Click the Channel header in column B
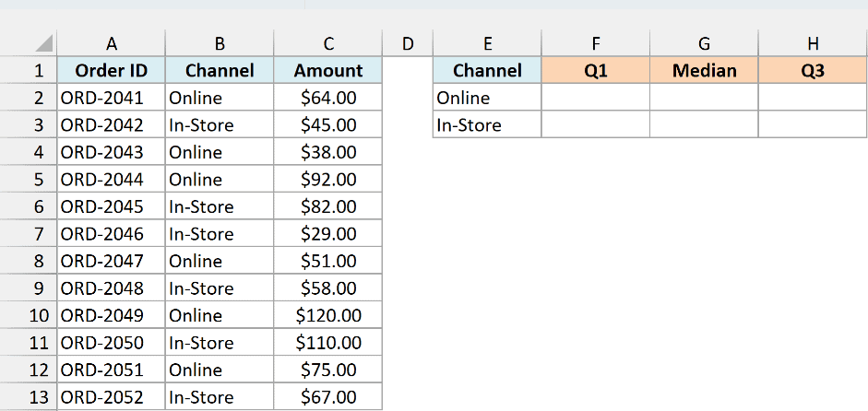The height and width of the screenshot is (411, 868). (x=220, y=70)
